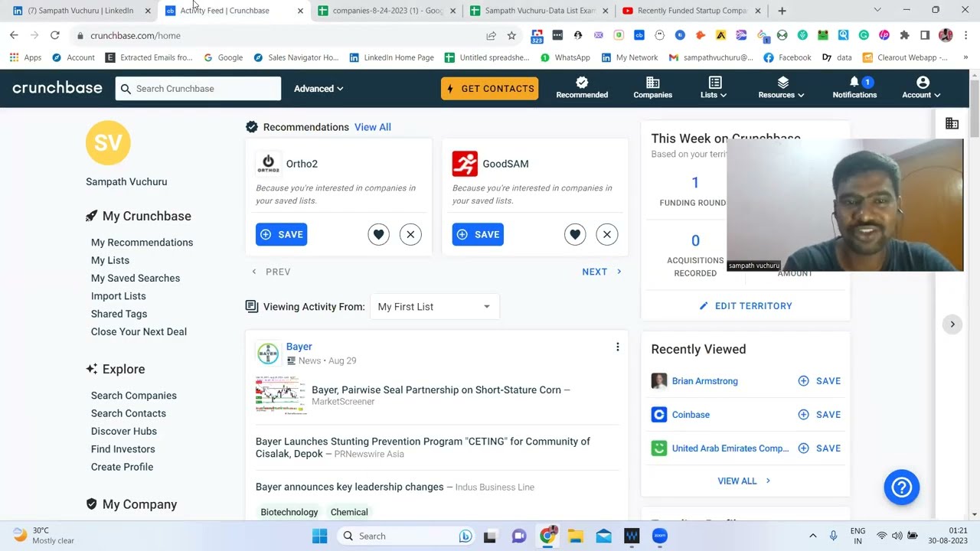Click the building icon at right edge
The width and height of the screenshot is (980, 551).
pos(952,123)
